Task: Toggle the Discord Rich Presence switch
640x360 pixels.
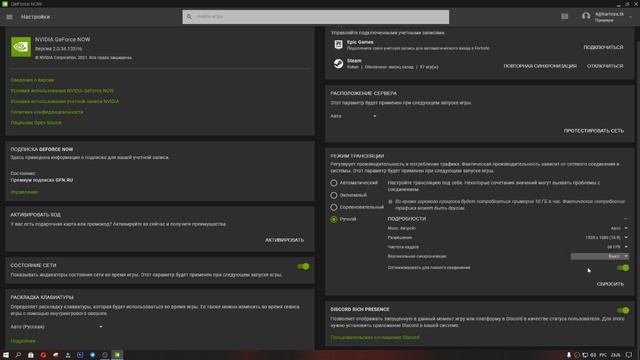Action: click(623, 311)
